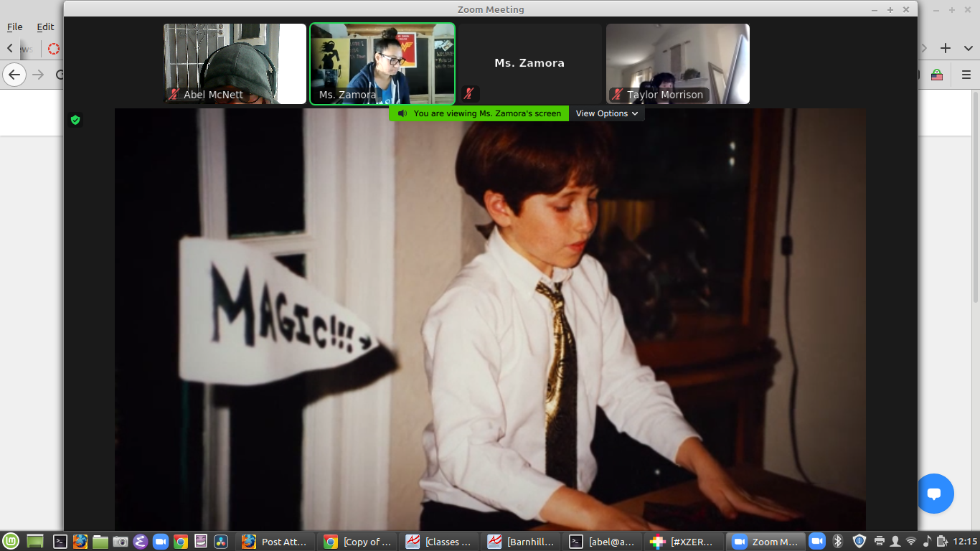980x551 pixels.
Task: Open the browser list-all-tabs chevron
Action: (968, 48)
